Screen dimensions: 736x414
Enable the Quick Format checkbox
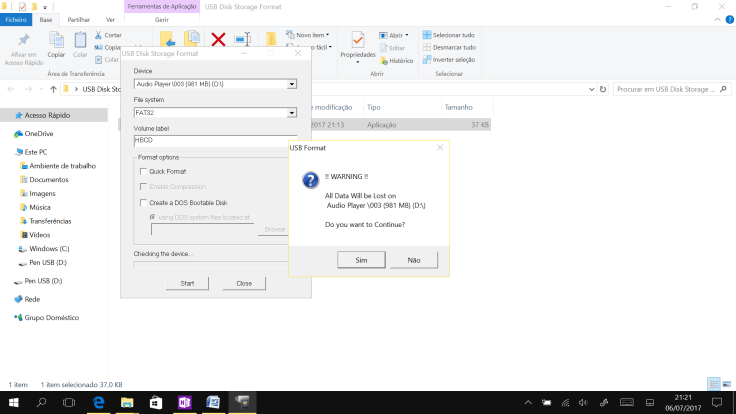pos(144,171)
